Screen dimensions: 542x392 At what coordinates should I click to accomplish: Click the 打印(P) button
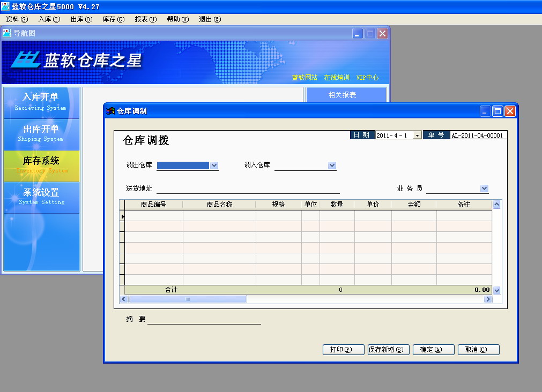coord(343,350)
